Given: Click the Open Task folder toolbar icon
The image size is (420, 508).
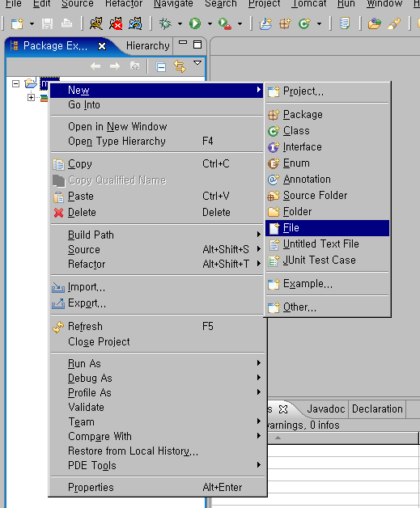Looking at the screenshot, I should coord(375,23).
